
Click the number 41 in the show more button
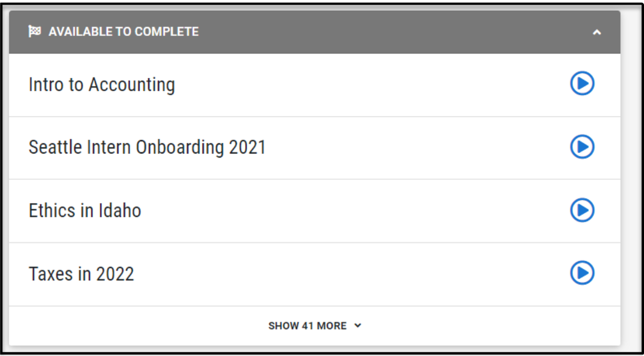click(x=307, y=326)
